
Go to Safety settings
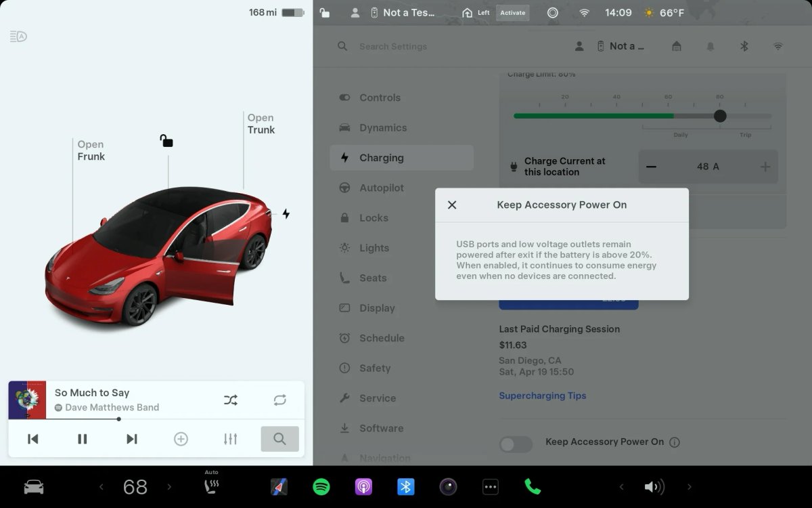pos(402,368)
